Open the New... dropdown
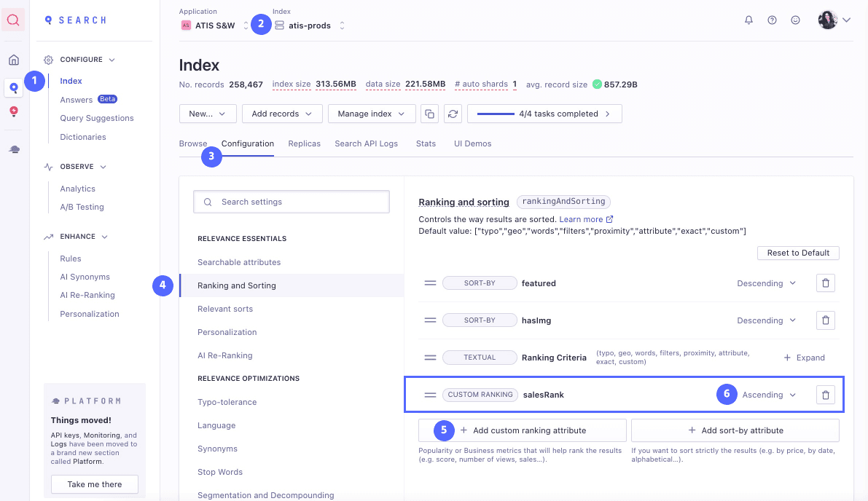Viewport: 868px width, 501px height. 208,114
